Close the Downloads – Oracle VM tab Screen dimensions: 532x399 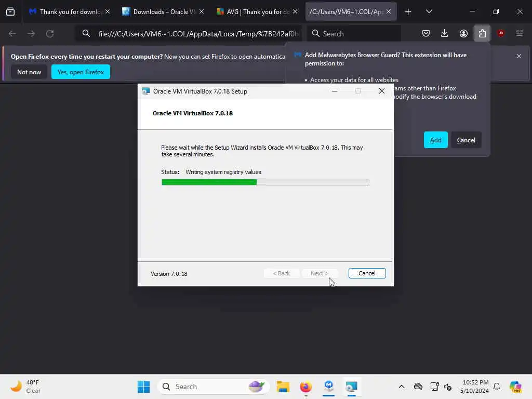coord(202,11)
